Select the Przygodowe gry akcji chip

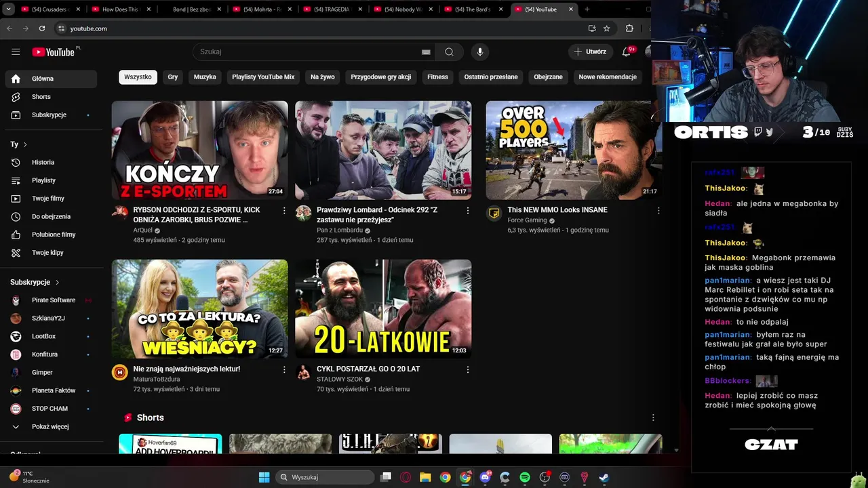381,77
